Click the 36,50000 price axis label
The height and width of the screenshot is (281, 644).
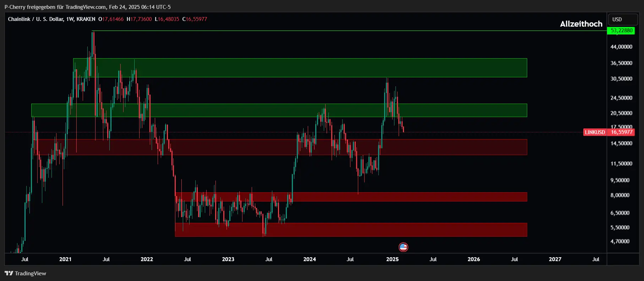(x=621, y=63)
